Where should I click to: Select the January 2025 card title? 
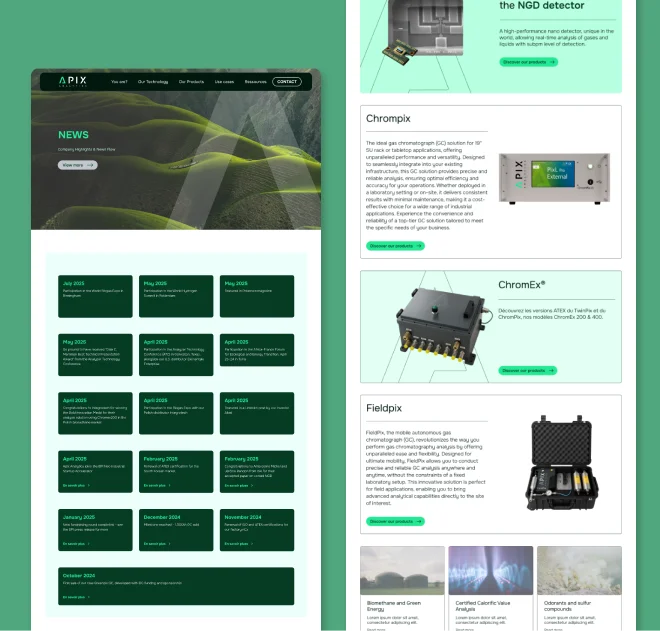[x=79, y=517]
